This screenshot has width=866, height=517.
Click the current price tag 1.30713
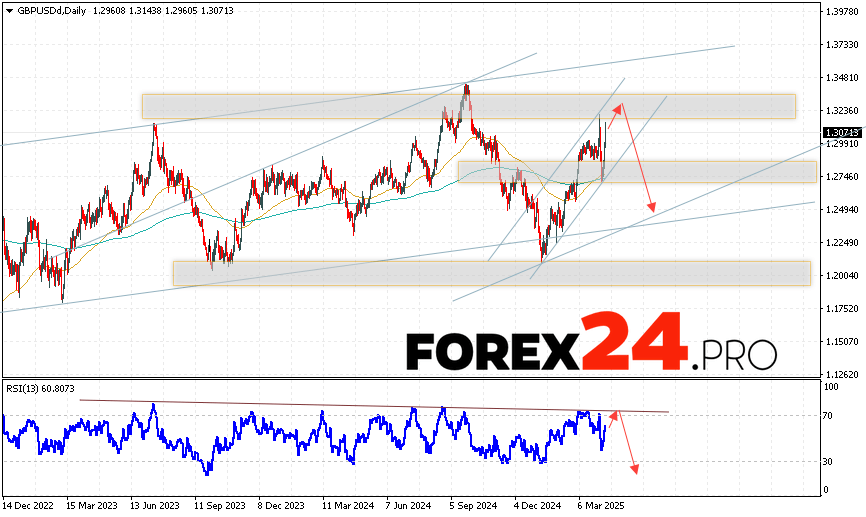pyautogui.click(x=839, y=132)
